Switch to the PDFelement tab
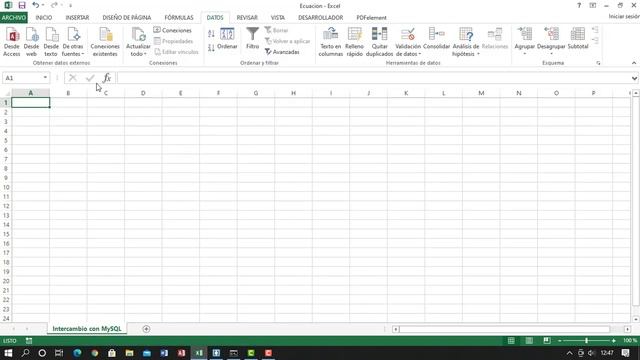The height and width of the screenshot is (360, 640). point(371,18)
